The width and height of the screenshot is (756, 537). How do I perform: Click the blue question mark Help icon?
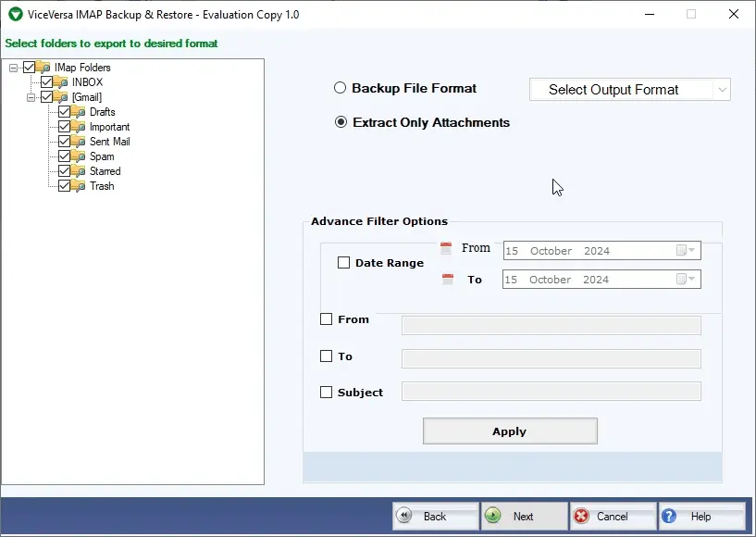[669, 516]
